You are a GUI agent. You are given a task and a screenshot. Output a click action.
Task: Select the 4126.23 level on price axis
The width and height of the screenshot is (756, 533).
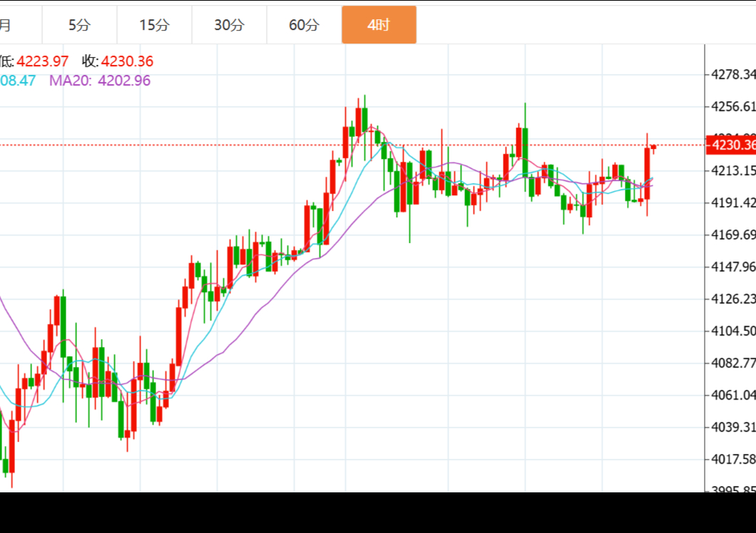point(733,299)
